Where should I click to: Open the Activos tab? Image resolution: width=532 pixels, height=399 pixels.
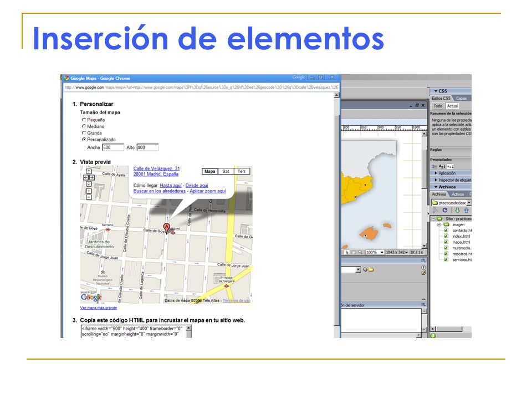click(x=458, y=195)
